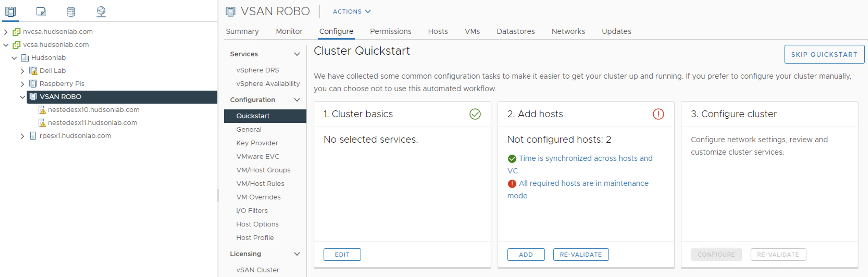This screenshot has height=277, width=868.
Task: Click the rpesx1 host icon
Action: point(33,136)
